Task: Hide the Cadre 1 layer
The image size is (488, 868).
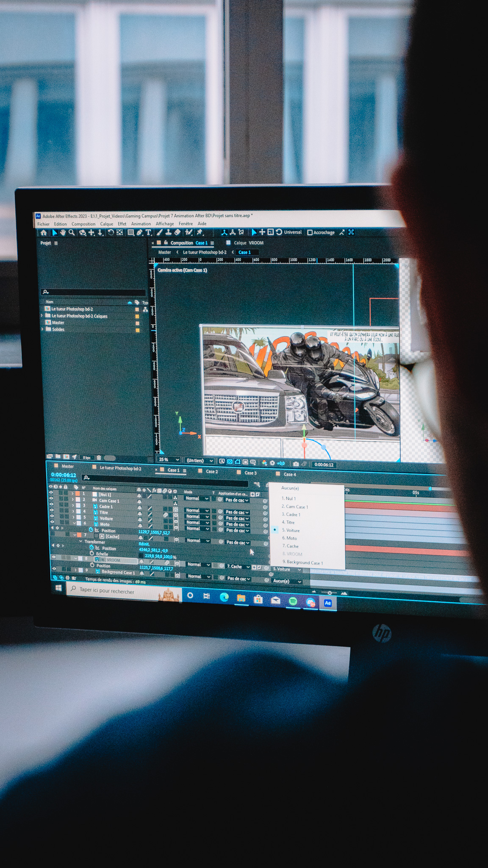Action: coord(52,504)
